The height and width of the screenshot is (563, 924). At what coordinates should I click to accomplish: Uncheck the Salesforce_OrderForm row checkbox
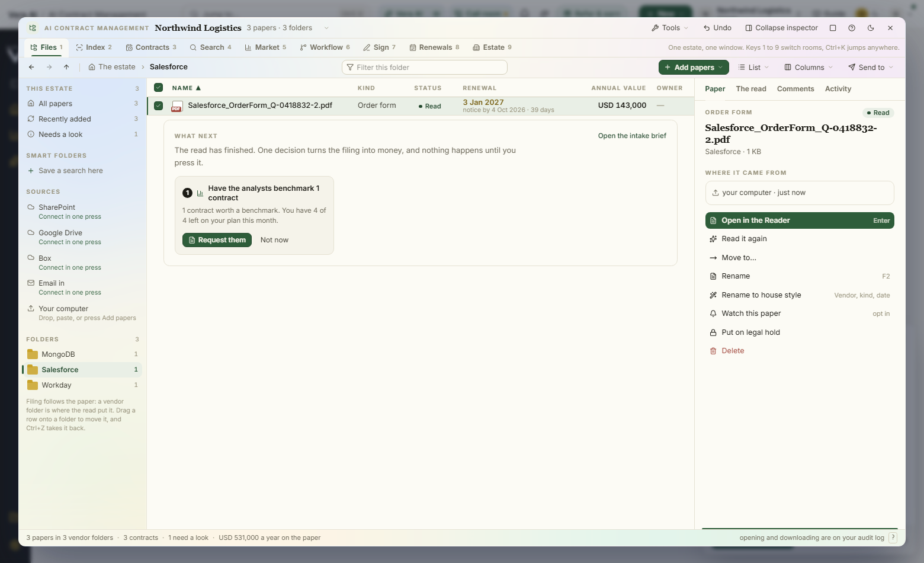(x=158, y=105)
